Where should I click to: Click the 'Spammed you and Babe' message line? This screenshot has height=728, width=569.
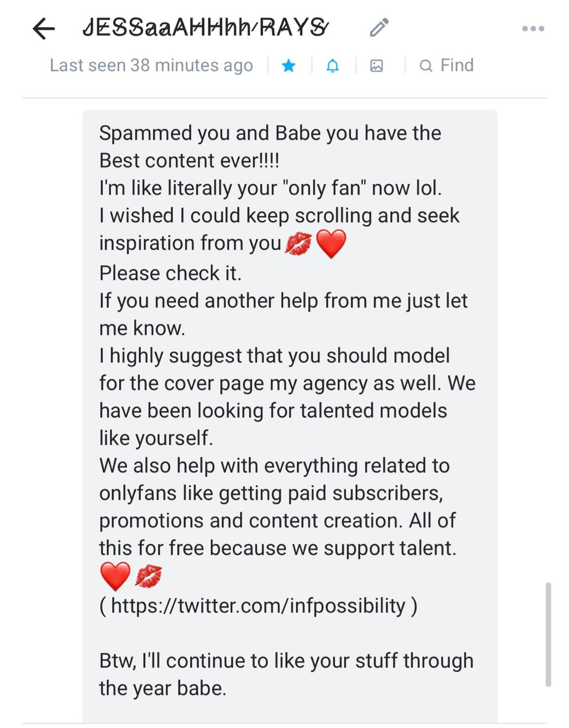coord(270,133)
